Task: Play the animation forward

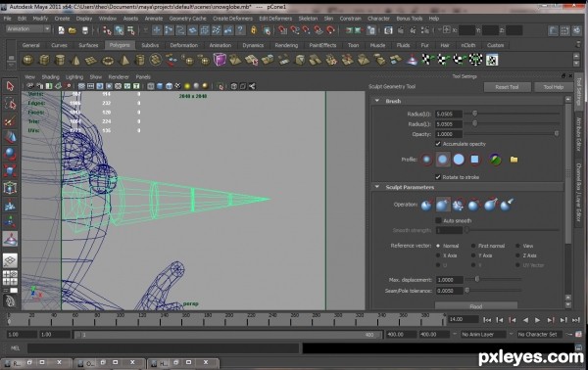Action: click(538, 320)
